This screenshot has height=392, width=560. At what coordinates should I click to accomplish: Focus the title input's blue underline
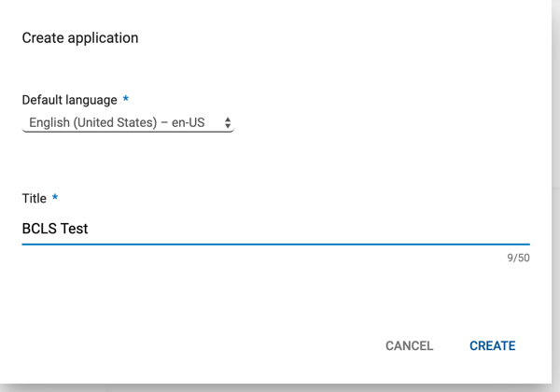[x=275, y=245]
